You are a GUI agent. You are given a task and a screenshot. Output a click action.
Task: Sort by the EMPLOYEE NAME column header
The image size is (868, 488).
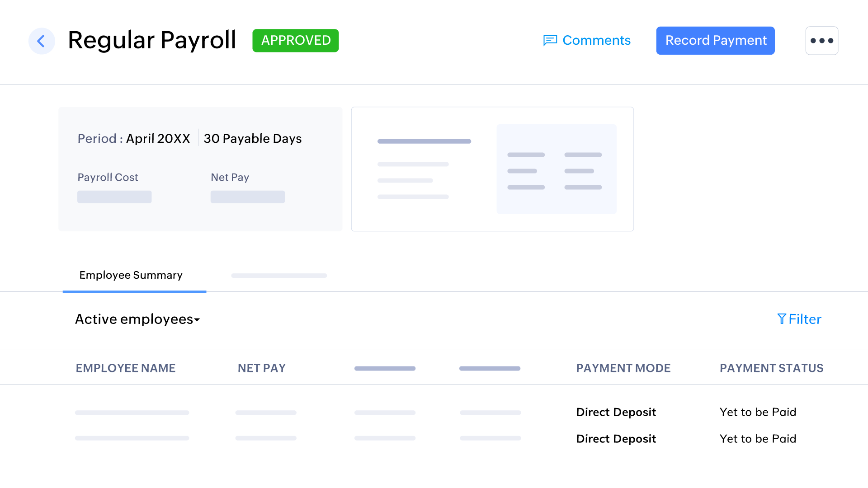(125, 368)
